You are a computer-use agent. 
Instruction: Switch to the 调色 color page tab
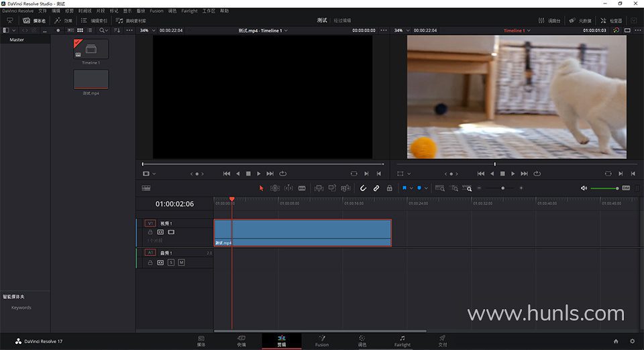pyautogui.click(x=362, y=341)
